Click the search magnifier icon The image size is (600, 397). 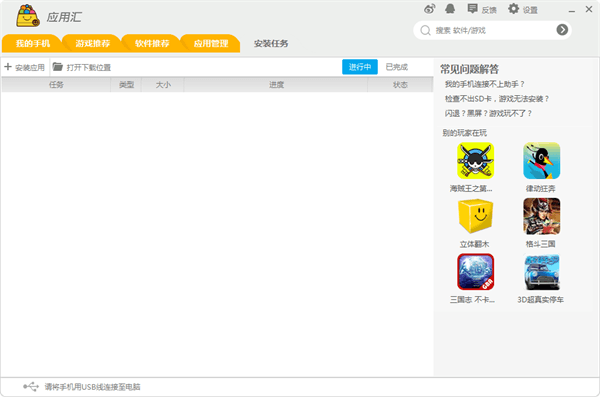pyautogui.click(x=425, y=30)
